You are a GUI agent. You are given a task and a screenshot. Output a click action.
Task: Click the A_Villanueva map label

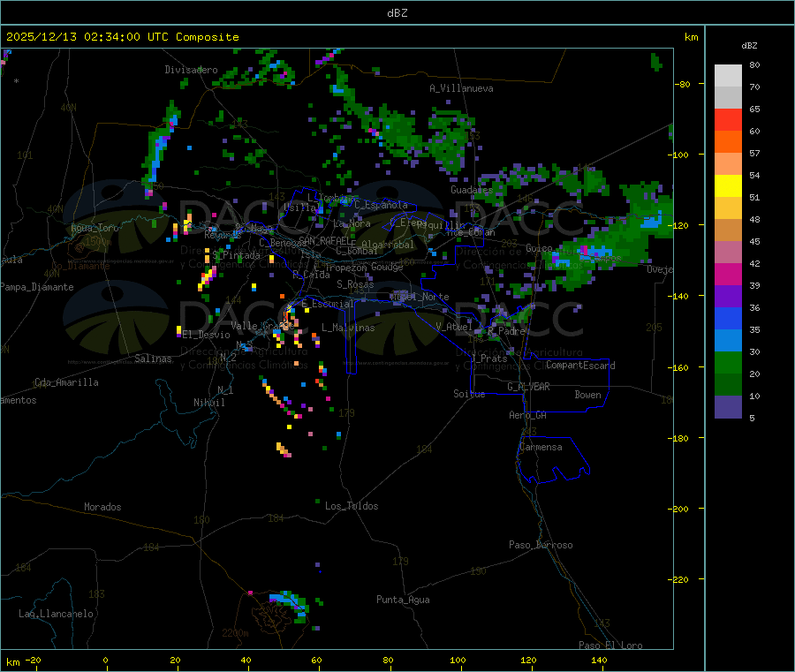point(461,88)
